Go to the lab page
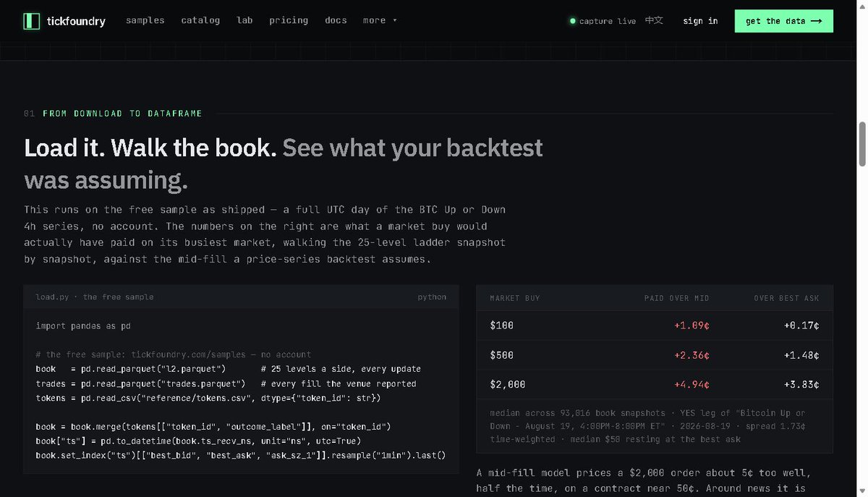 click(244, 20)
